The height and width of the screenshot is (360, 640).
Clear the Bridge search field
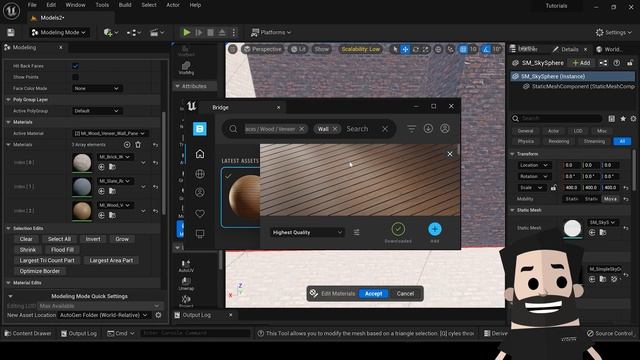tap(384, 129)
